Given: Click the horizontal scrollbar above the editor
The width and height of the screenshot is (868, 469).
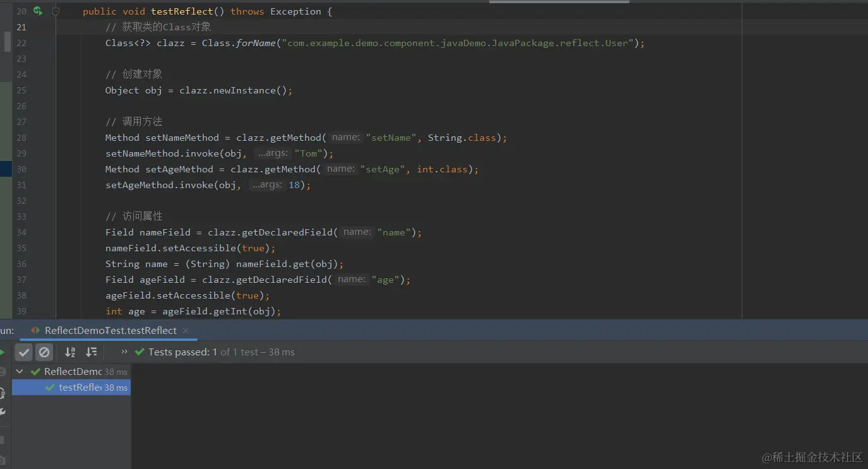Looking at the screenshot, I should (559, 1).
